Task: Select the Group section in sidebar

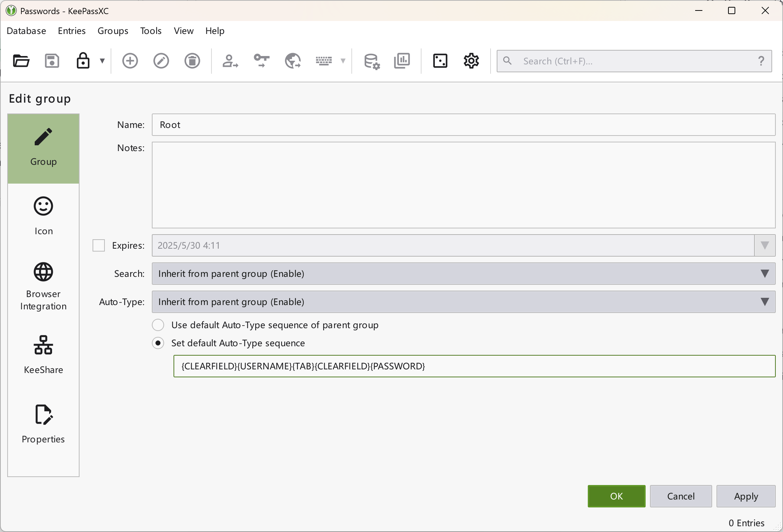Action: [x=43, y=149]
